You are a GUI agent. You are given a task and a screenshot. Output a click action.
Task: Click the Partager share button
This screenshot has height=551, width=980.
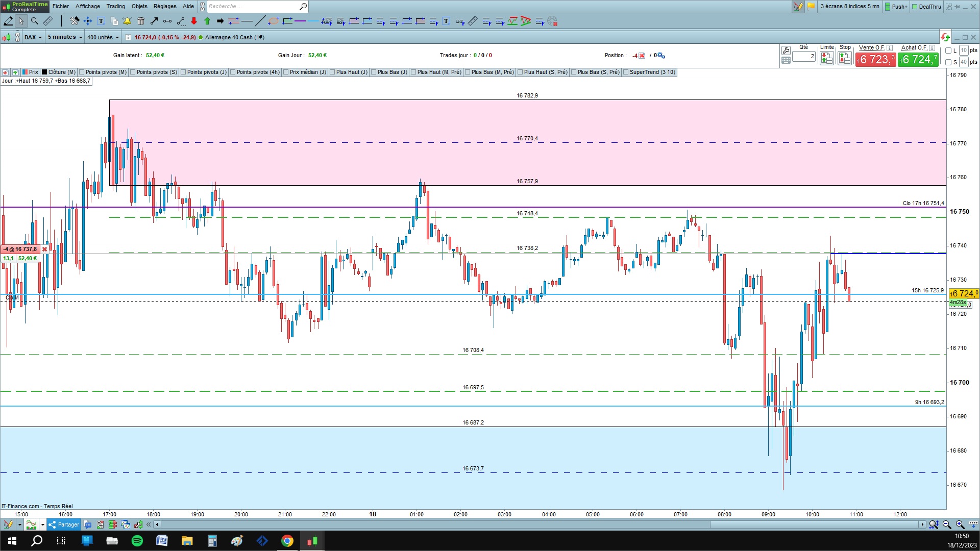click(x=64, y=524)
